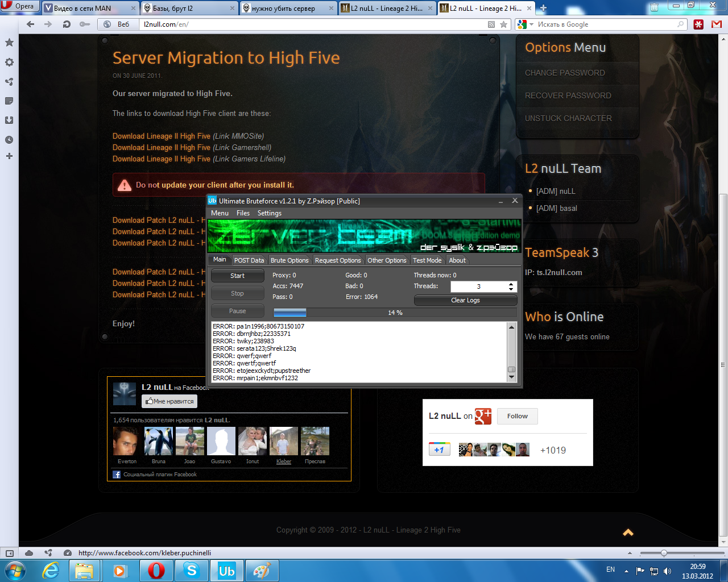The image size is (728, 582).
Task: Click the Windows Start orb
Action: point(15,571)
